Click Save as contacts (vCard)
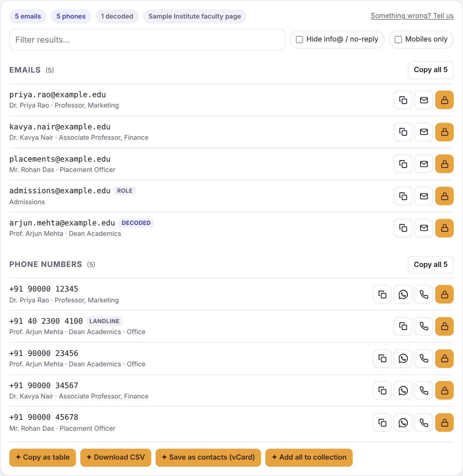This screenshot has width=463, height=476. coord(208,457)
